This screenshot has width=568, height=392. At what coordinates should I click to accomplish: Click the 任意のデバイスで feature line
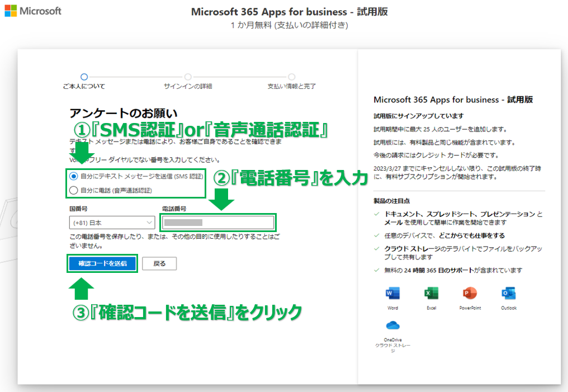point(444,235)
